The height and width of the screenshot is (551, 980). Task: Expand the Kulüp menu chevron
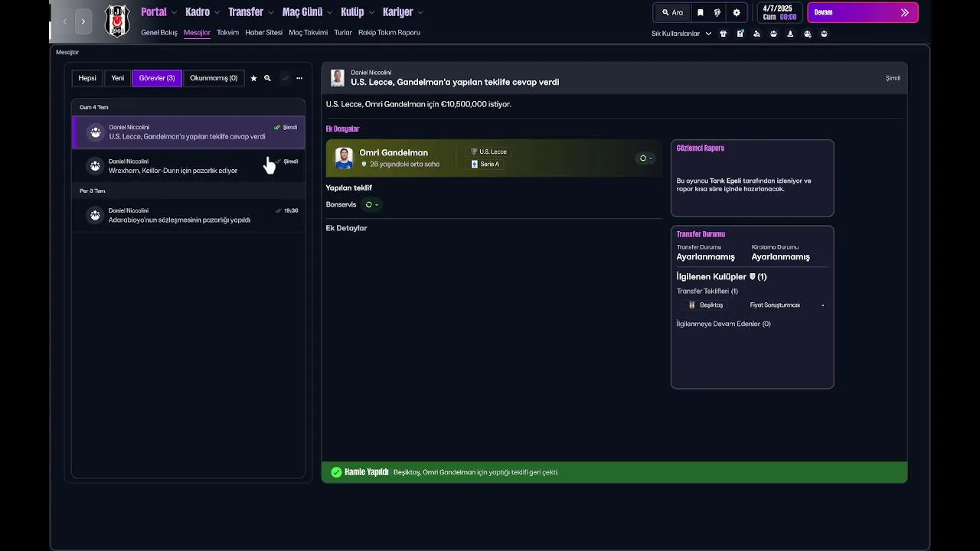[x=371, y=12]
